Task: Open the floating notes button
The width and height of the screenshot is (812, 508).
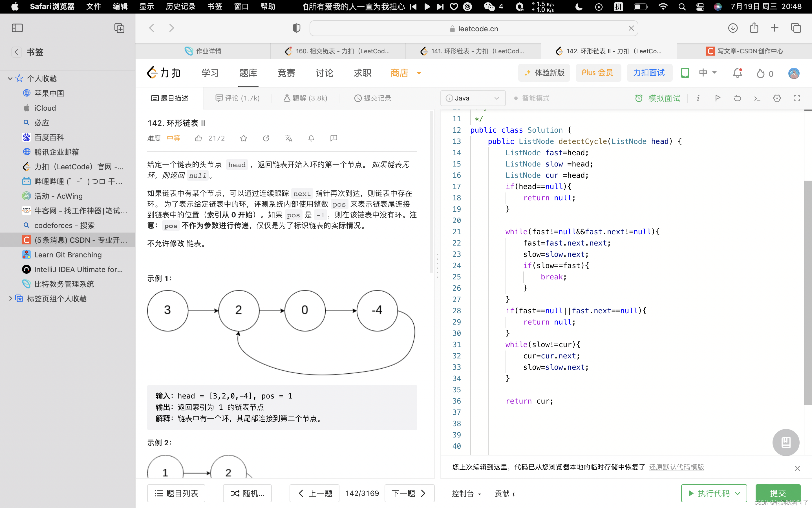Action: [x=786, y=442]
